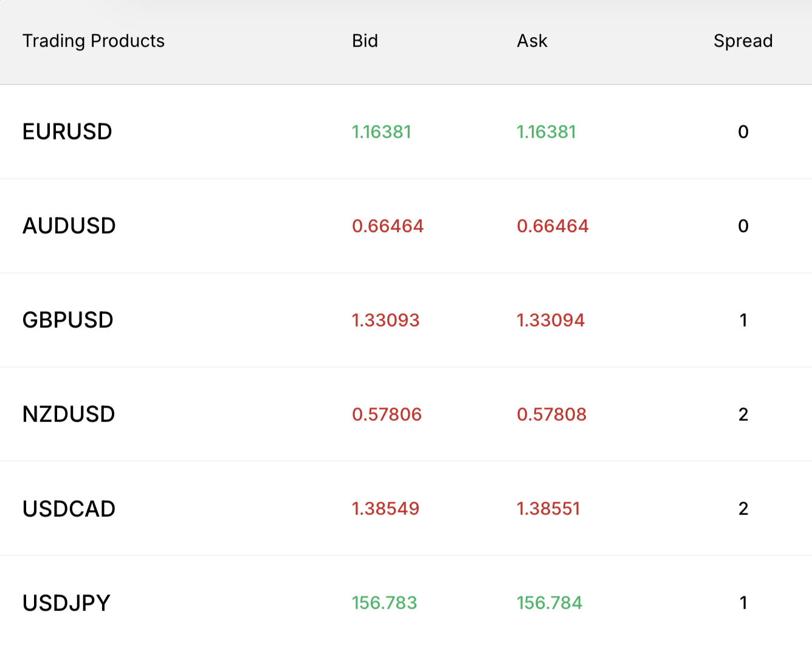Click the GBPUSD ask price 1.33094
This screenshot has height=649, width=812.
[x=551, y=320]
